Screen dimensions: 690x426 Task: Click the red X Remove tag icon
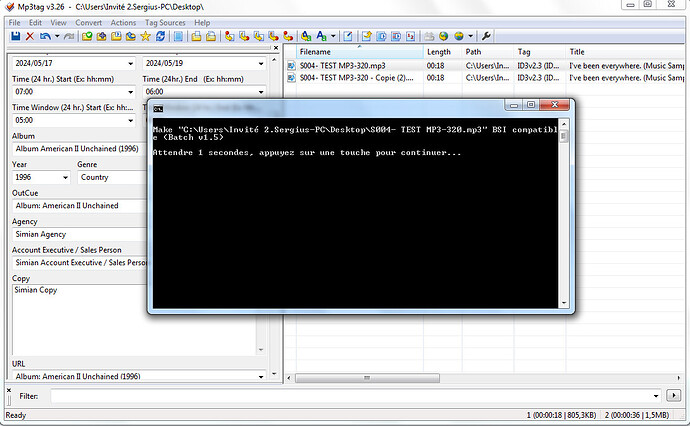[x=29, y=36]
